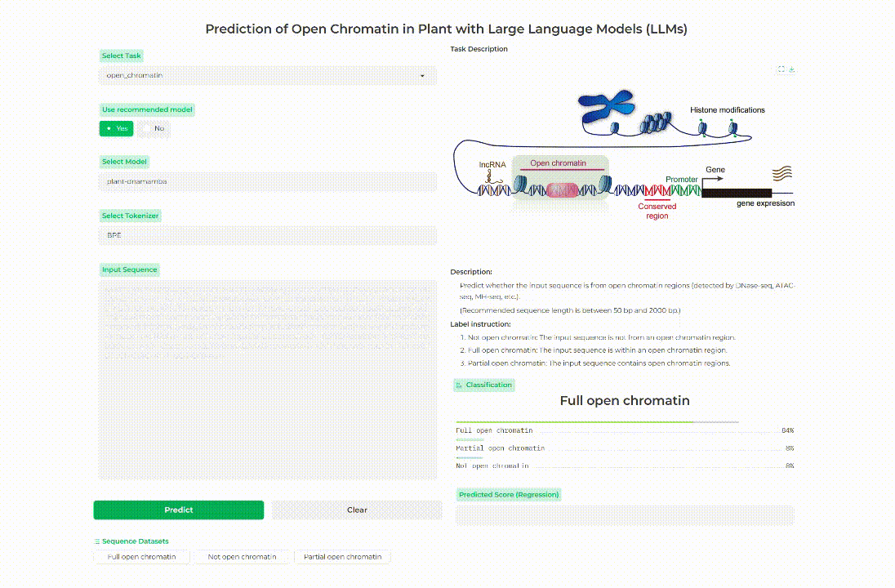This screenshot has width=895, height=588.
Task: Open the plant-dnamamba model selector
Action: (268, 181)
